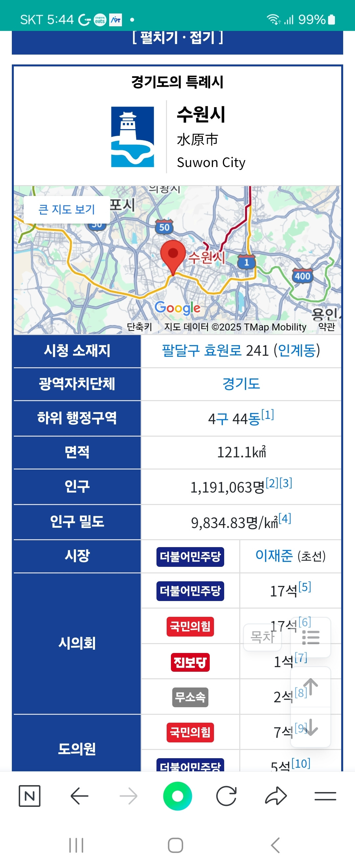Select the 광역자치단체 header cell
This screenshot has height=868, width=355.
pos(77,384)
